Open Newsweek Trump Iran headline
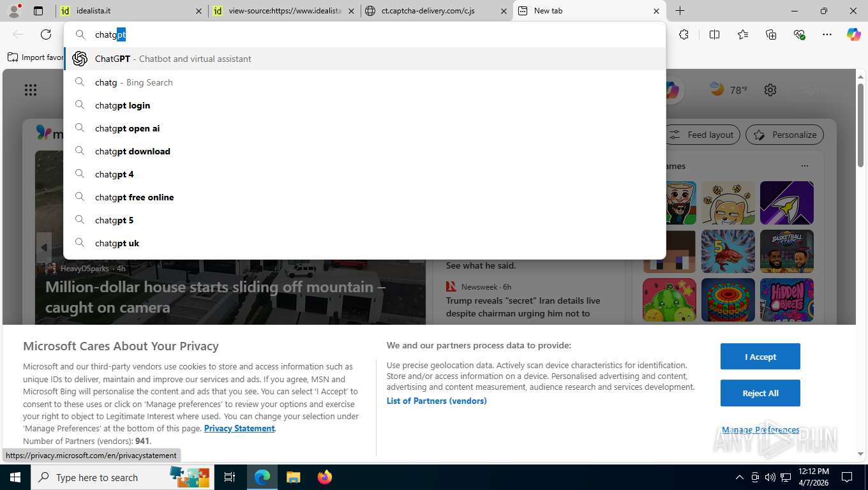Viewport: 868px width, 490px height. coord(523,307)
